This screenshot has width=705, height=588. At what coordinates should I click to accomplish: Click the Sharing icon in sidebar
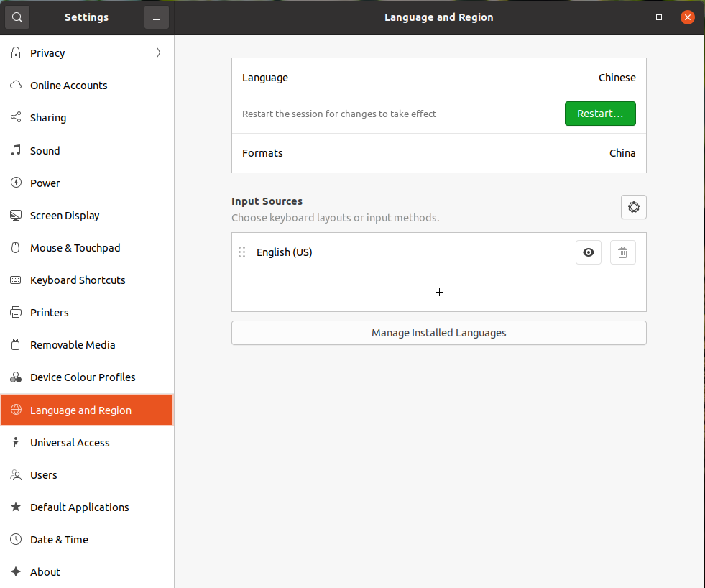pos(16,117)
